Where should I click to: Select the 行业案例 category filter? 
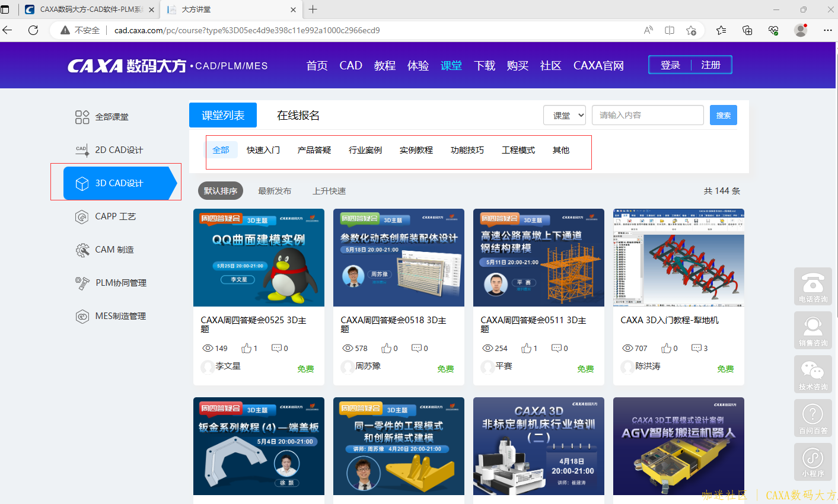(x=365, y=150)
